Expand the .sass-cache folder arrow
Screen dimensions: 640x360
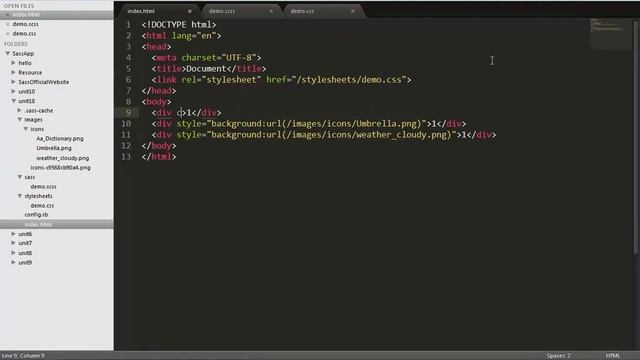tap(20, 110)
